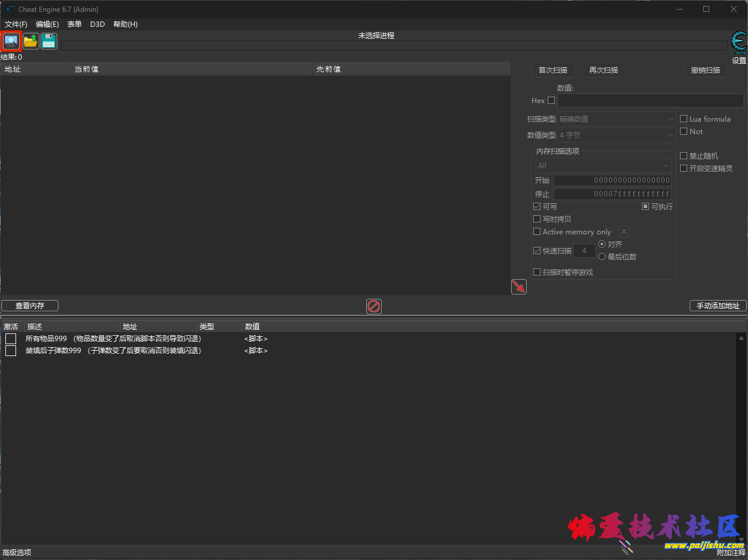
Task: Click the 数值 input field
Action: tap(650, 100)
